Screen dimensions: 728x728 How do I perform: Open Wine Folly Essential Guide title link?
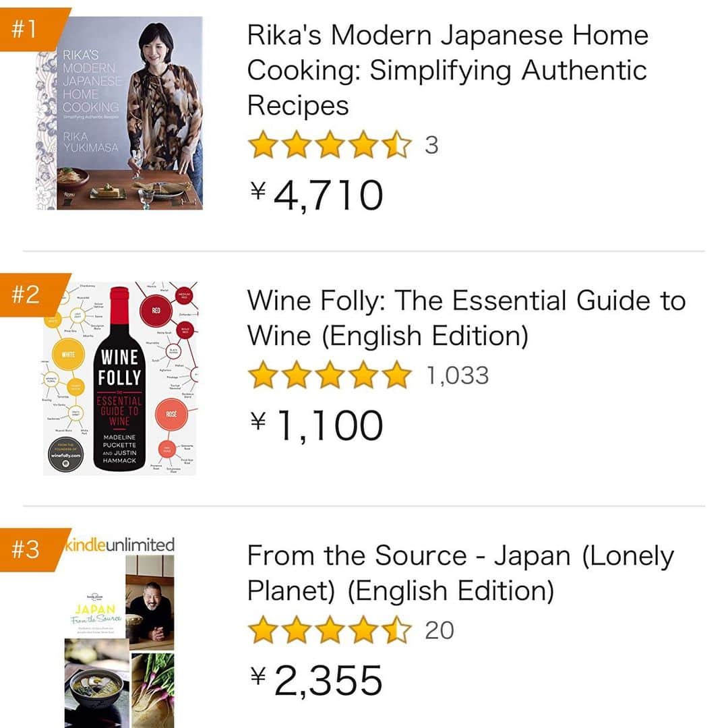click(x=466, y=318)
